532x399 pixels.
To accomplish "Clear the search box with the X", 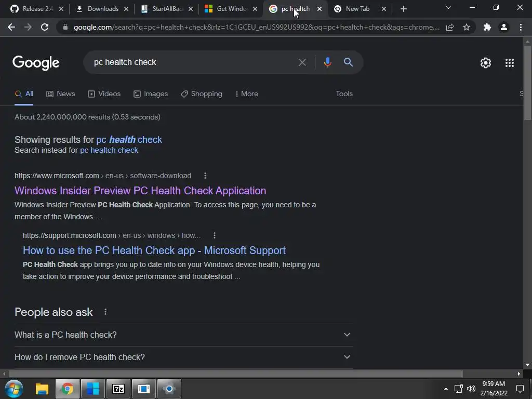I will pos(302,62).
